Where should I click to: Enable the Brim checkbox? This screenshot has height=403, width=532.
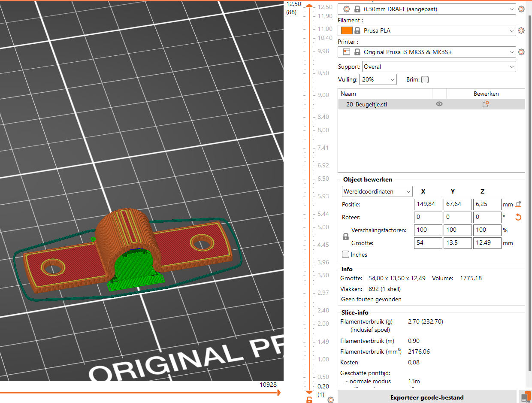point(425,79)
